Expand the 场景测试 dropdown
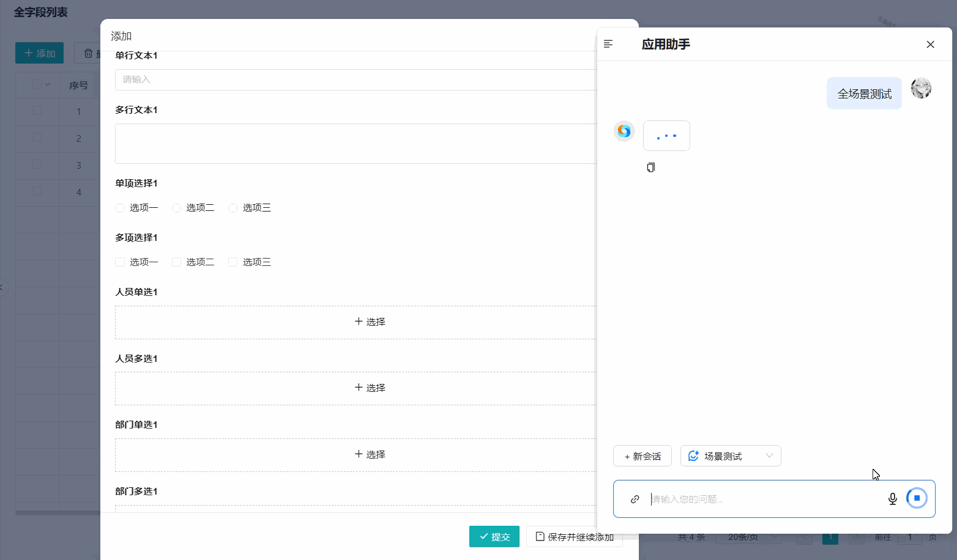The image size is (957, 560). pyautogui.click(x=769, y=455)
